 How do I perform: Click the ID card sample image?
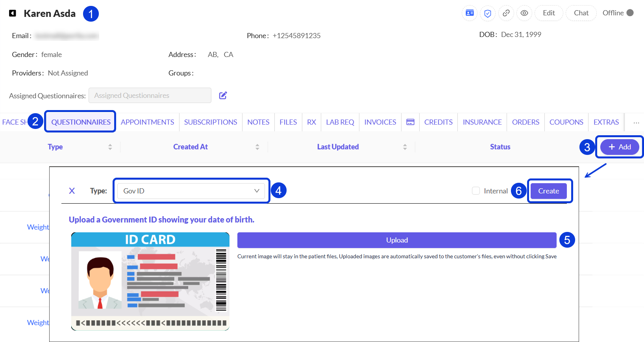click(x=150, y=281)
